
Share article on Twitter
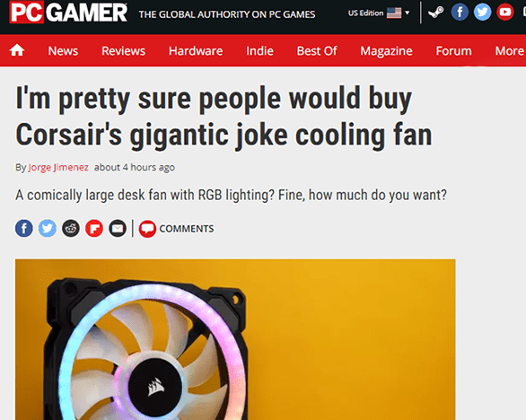[x=48, y=229]
